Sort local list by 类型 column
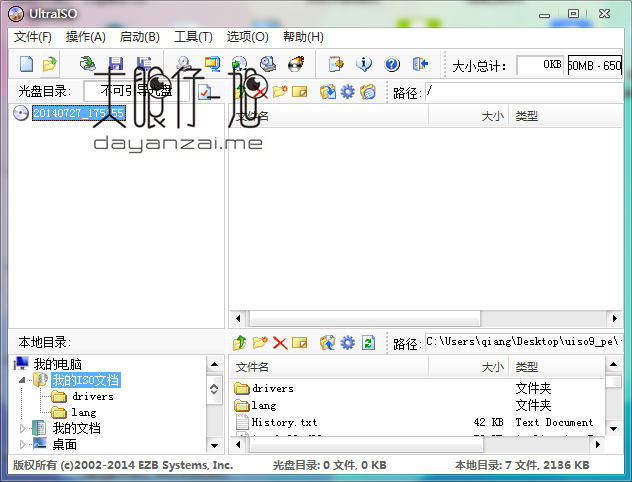Screen dimensions: 632x482 click(557, 367)
